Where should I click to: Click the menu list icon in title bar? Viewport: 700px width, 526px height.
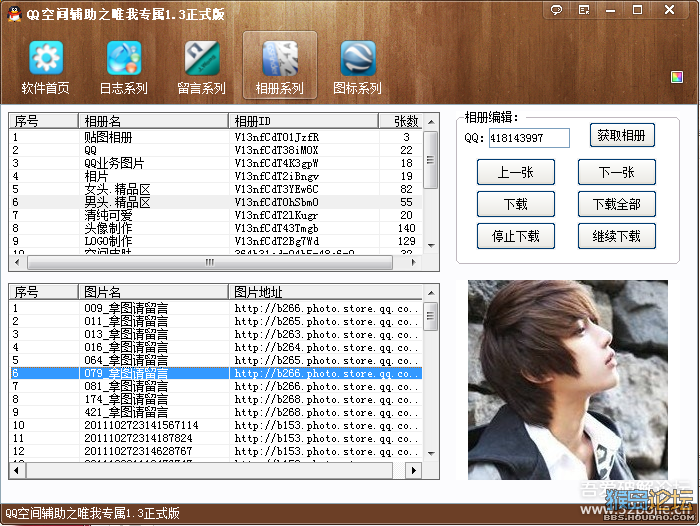(x=584, y=9)
